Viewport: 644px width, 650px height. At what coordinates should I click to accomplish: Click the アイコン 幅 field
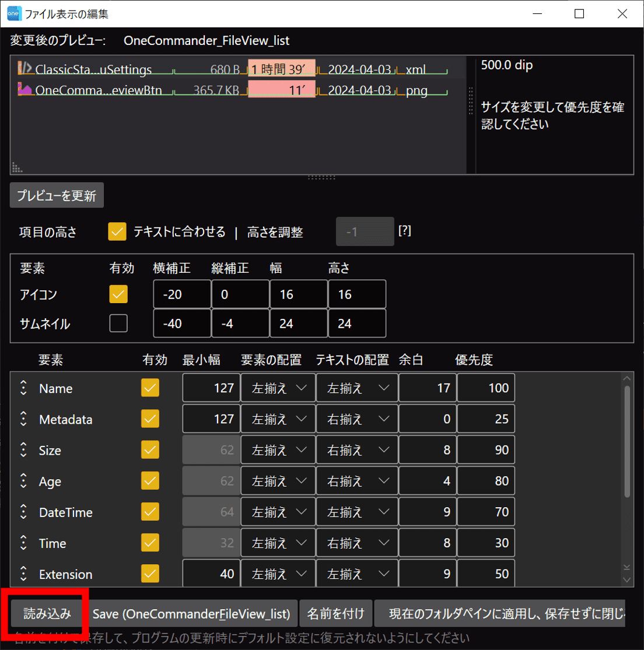[299, 294]
